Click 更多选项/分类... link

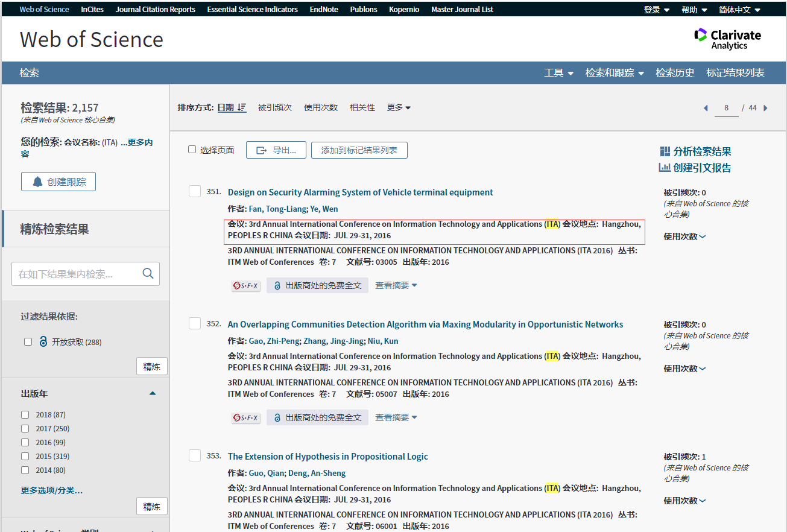coord(52,490)
